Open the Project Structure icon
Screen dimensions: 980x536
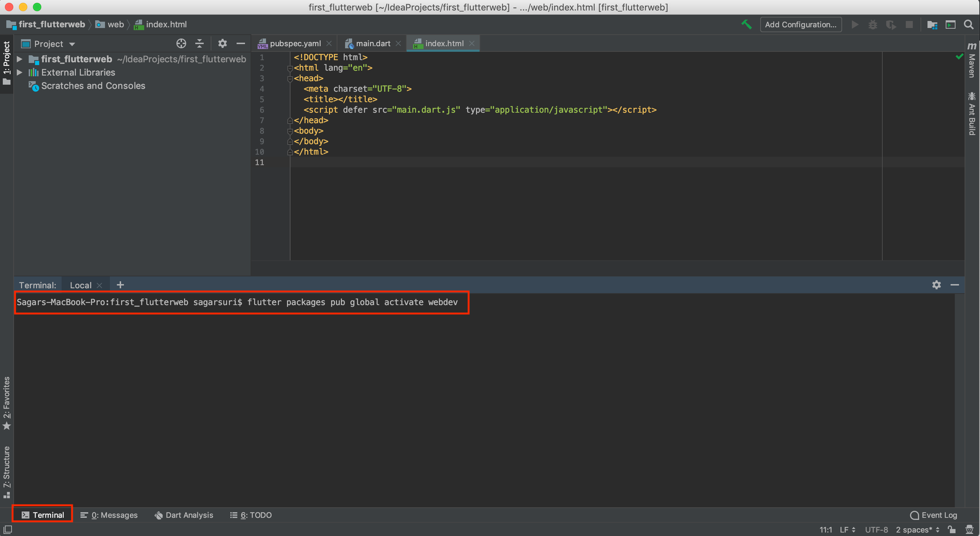click(932, 24)
